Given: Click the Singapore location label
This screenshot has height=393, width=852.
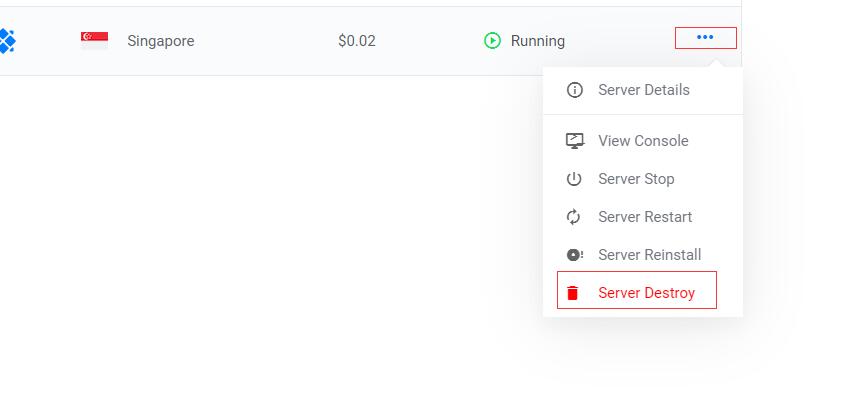Looking at the screenshot, I should [x=161, y=41].
